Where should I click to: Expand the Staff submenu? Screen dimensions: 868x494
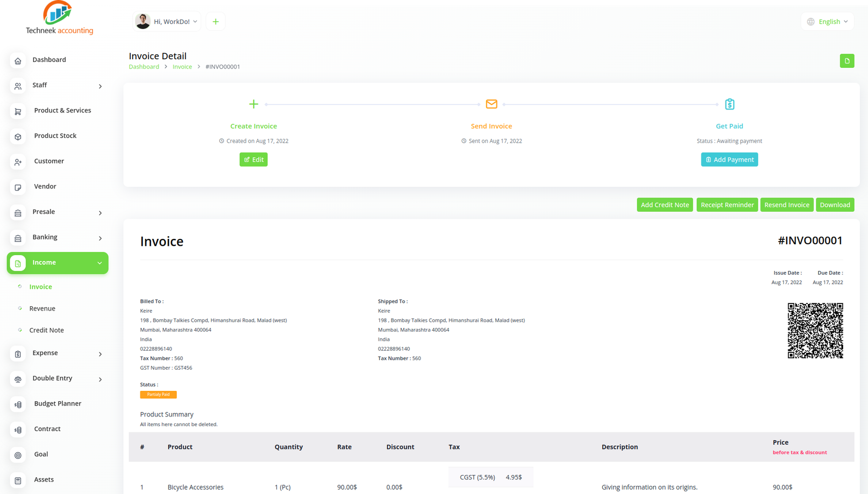100,86
